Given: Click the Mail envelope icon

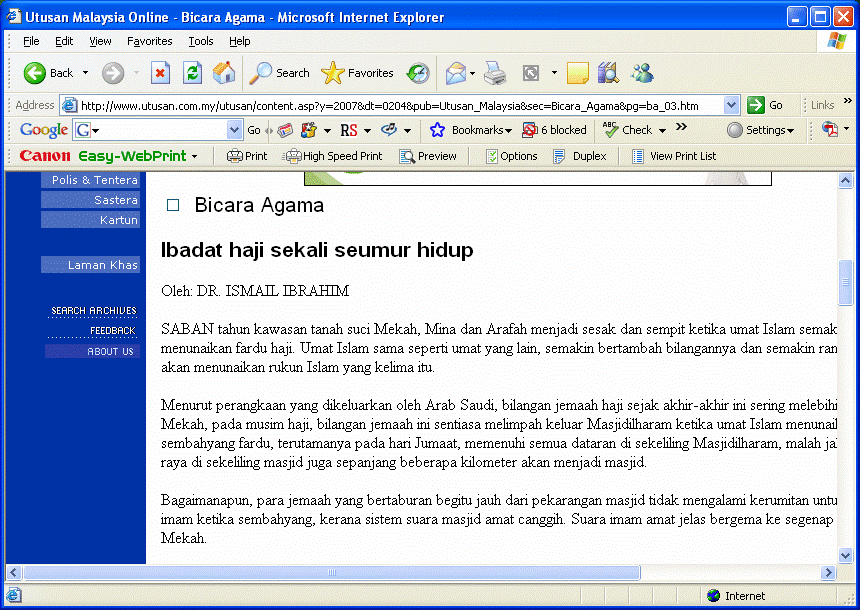Looking at the screenshot, I should click(456, 73).
